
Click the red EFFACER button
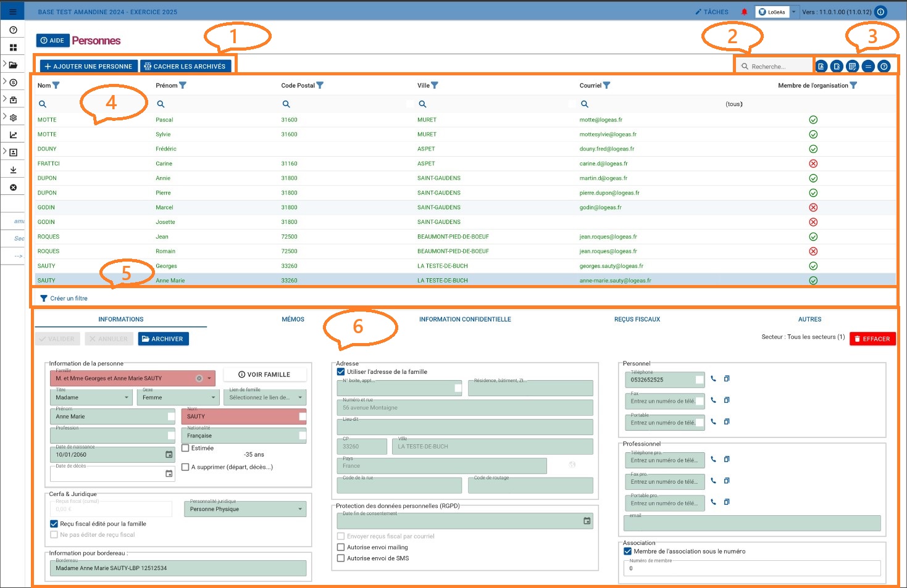coord(872,339)
